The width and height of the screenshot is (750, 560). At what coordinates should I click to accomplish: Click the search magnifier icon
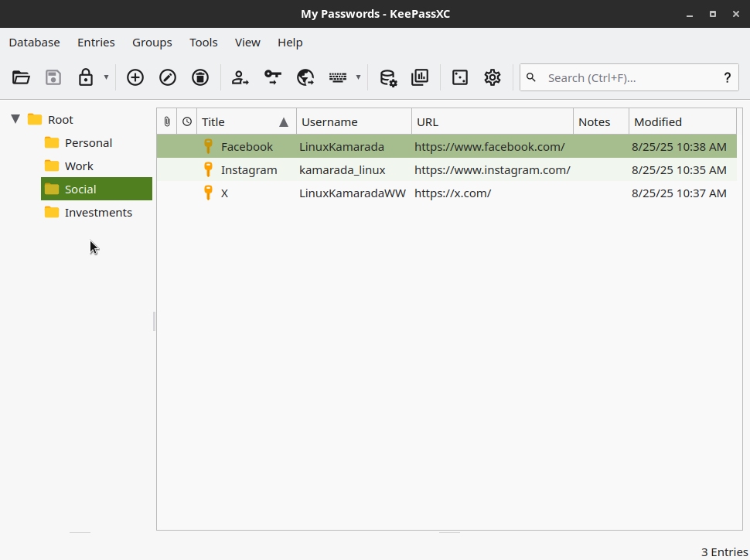click(531, 77)
